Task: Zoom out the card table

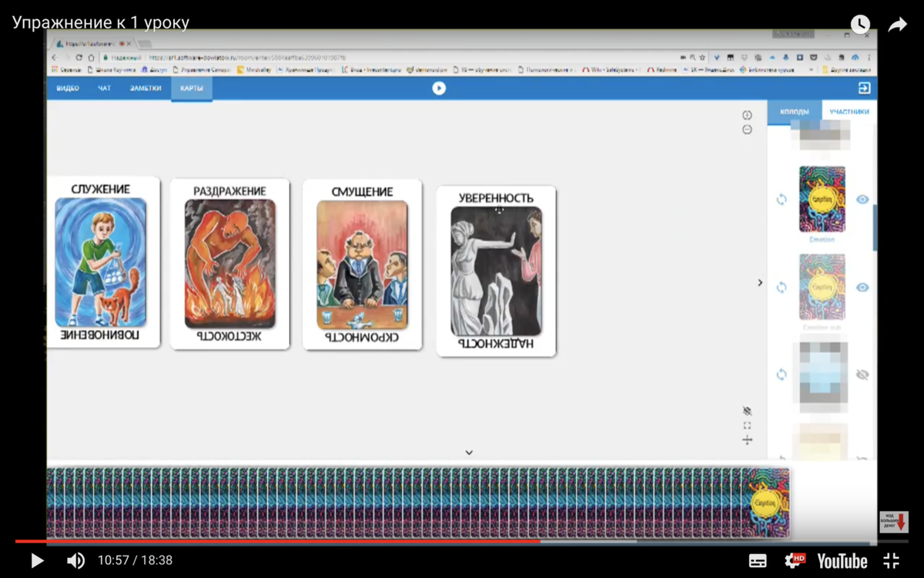Action: (x=747, y=129)
